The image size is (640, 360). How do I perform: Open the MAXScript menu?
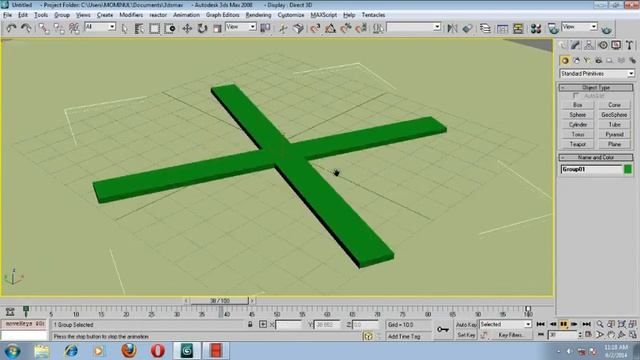324,15
